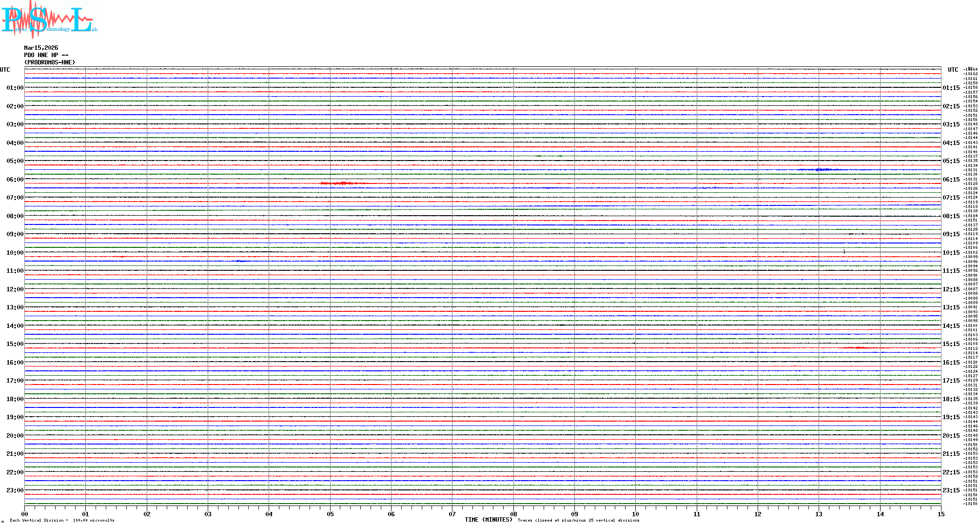Click the 19:15 label on right side
This screenshot has width=980, height=527.
(951, 417)
